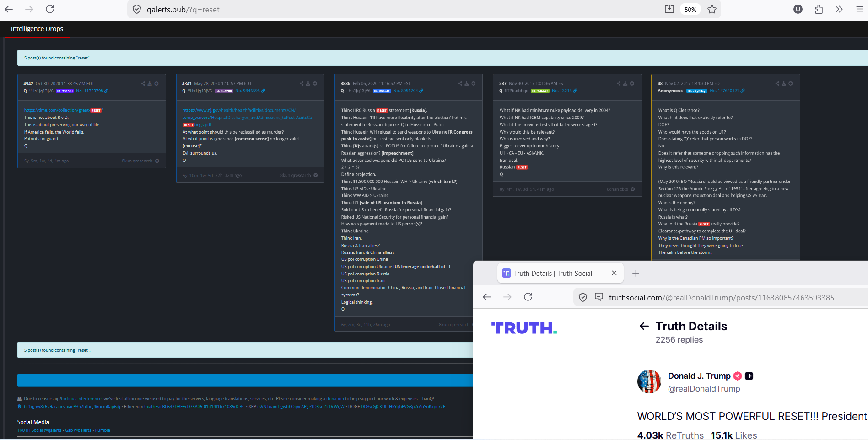Go back in the Truth Social browser window
Screen dimensions: 868x440
coord(487,297)
